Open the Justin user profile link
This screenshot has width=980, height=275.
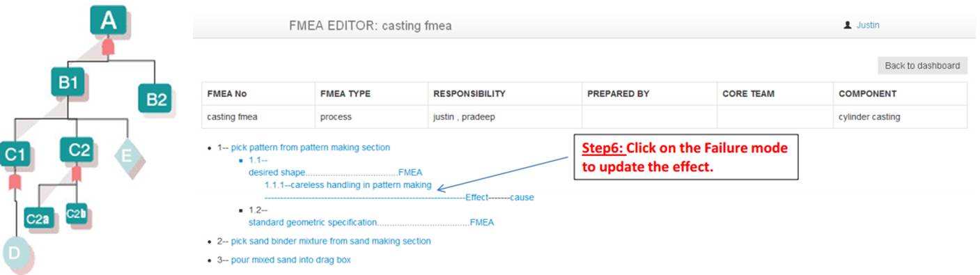[868, 25]
